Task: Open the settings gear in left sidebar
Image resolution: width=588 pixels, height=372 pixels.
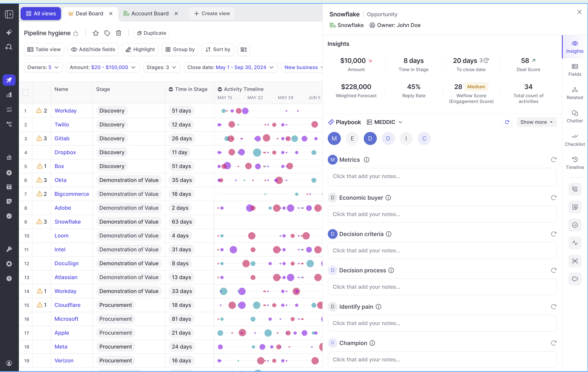Action: point(9,264)
